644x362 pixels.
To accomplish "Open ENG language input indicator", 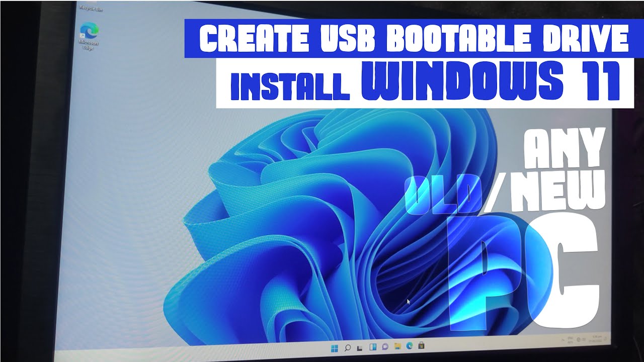I will (570, 340).
